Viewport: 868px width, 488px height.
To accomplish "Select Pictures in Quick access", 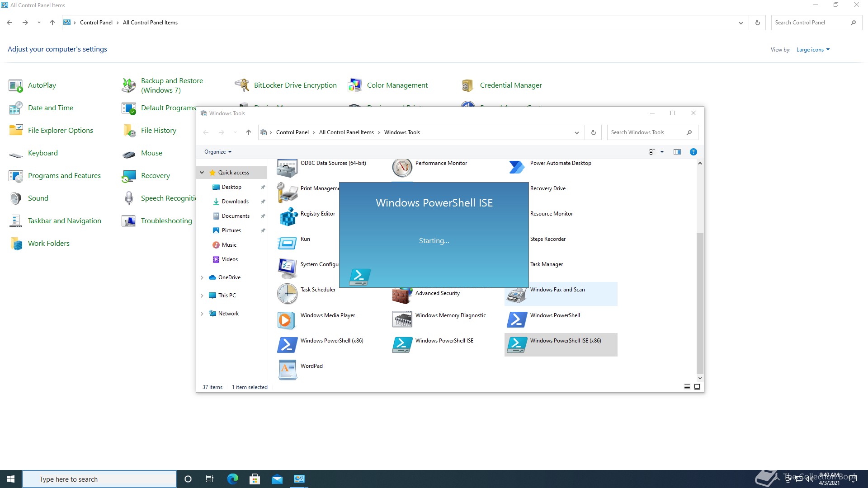I will tap(231, 230).
